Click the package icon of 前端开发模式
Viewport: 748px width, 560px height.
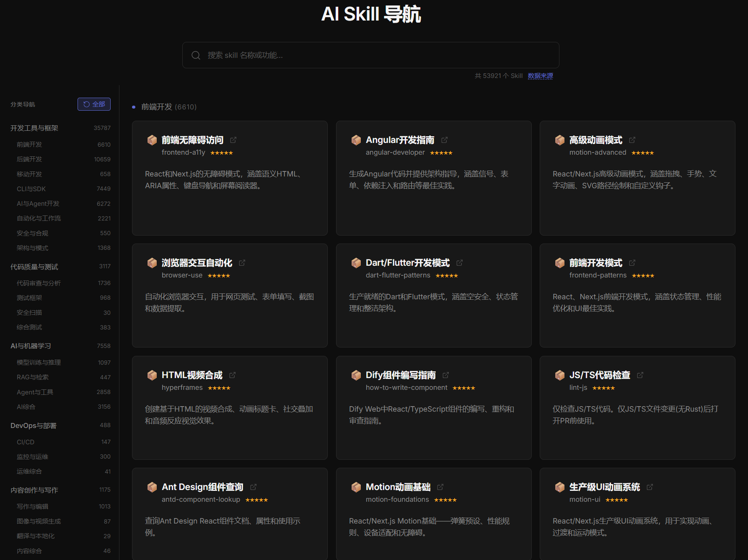(x=560, y=263)
